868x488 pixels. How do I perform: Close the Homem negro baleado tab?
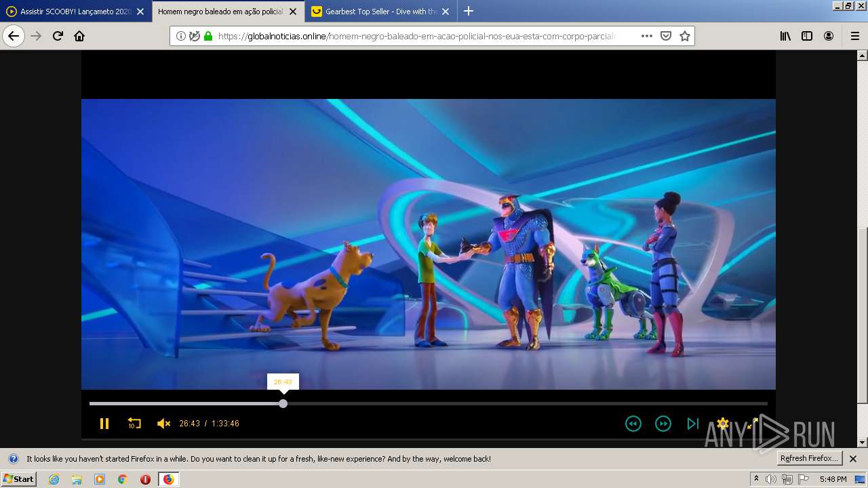[x=293, y=12]
